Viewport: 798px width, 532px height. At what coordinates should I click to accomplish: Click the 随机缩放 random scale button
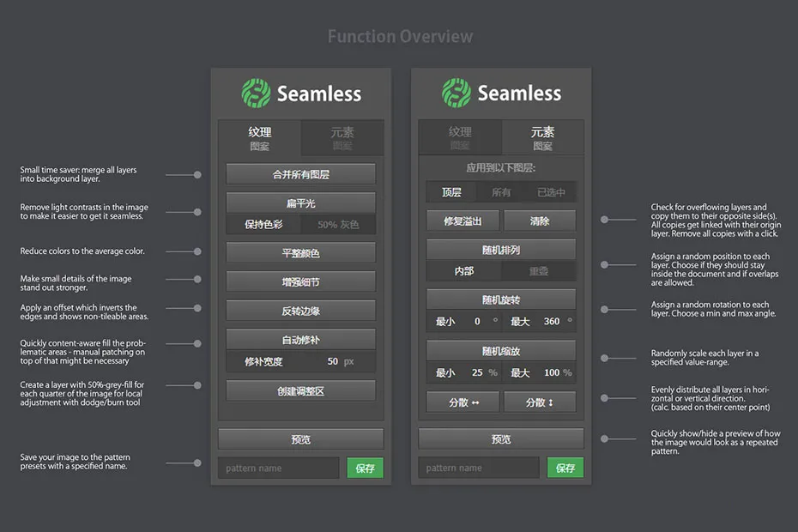coord(501,351)
